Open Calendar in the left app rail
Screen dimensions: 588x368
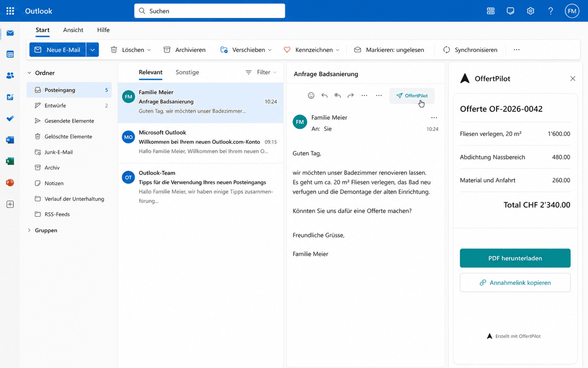10,54
